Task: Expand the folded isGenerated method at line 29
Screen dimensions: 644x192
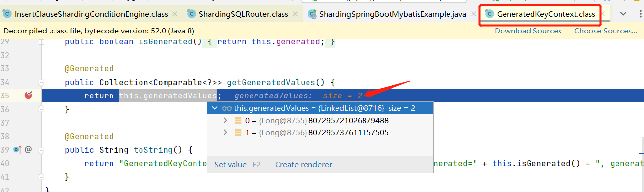Action: [42, 42]
